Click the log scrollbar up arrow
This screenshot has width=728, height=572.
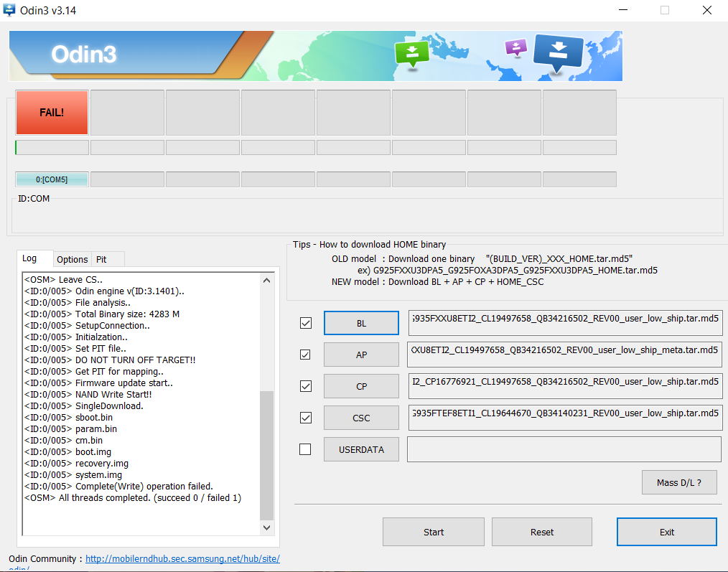pos(266,281)
